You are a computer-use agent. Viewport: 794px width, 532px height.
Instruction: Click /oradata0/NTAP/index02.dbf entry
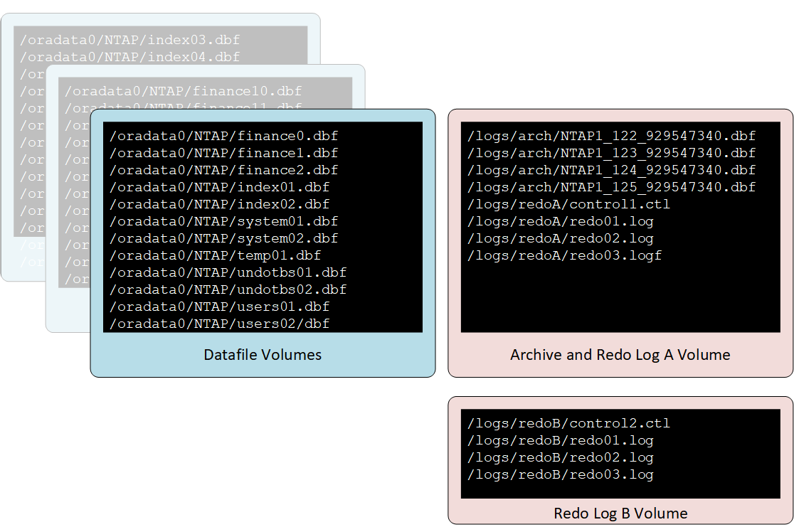pos(220,205)
